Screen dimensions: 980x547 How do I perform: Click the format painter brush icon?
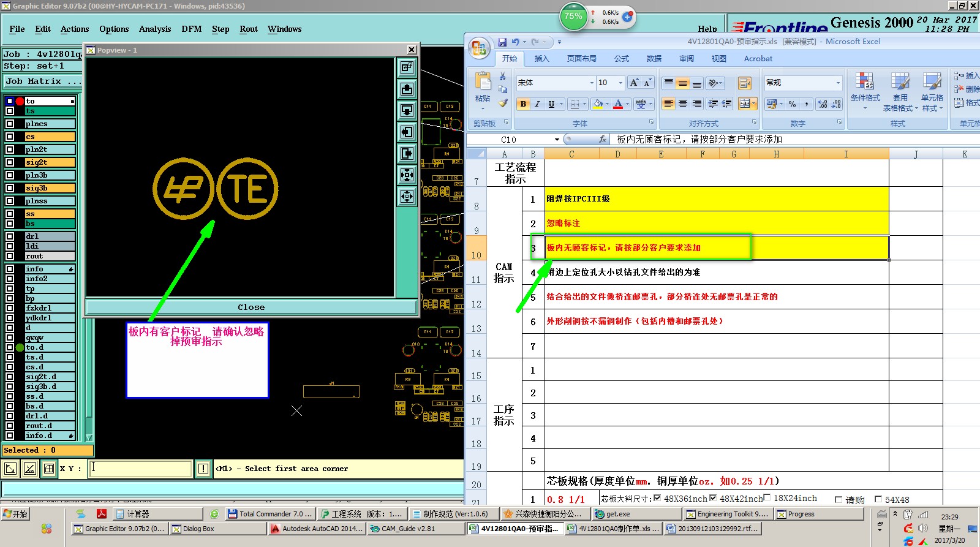point(503,104)
